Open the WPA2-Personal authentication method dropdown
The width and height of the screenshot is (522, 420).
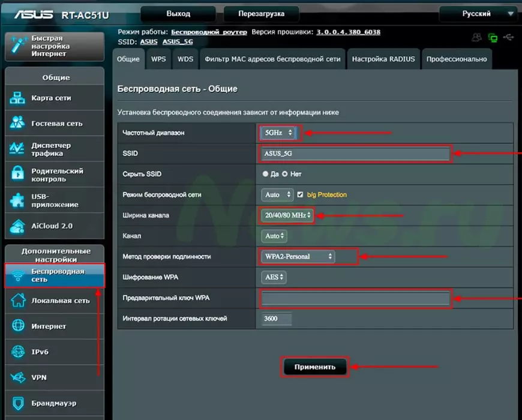point(298,257)
